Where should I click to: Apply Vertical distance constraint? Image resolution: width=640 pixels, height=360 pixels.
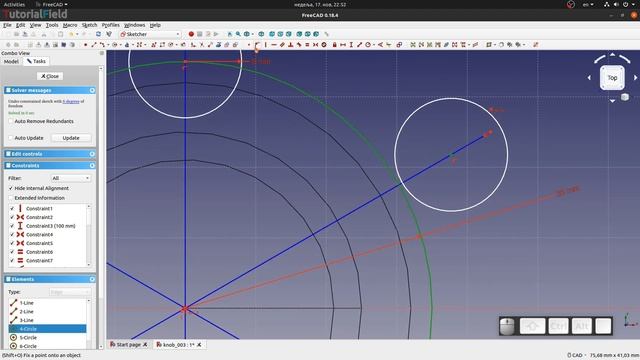[x=350, y=44]
